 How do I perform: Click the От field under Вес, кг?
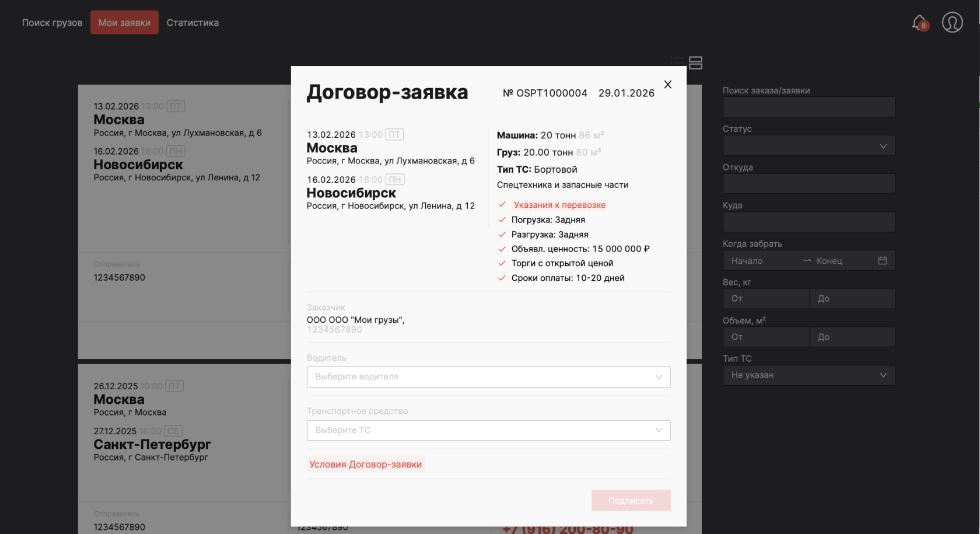pyautogui.click(x=766, y=298)
